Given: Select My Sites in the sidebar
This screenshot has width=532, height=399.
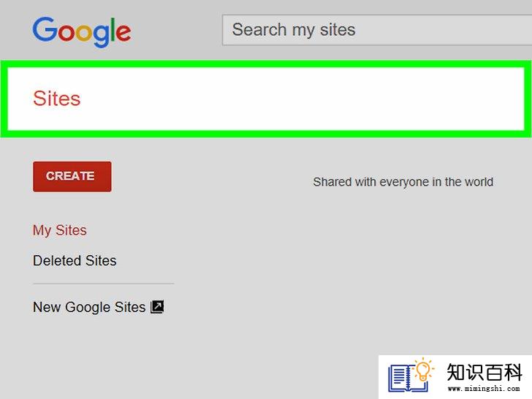Looking at the screenshot, I should pos(60,230).
